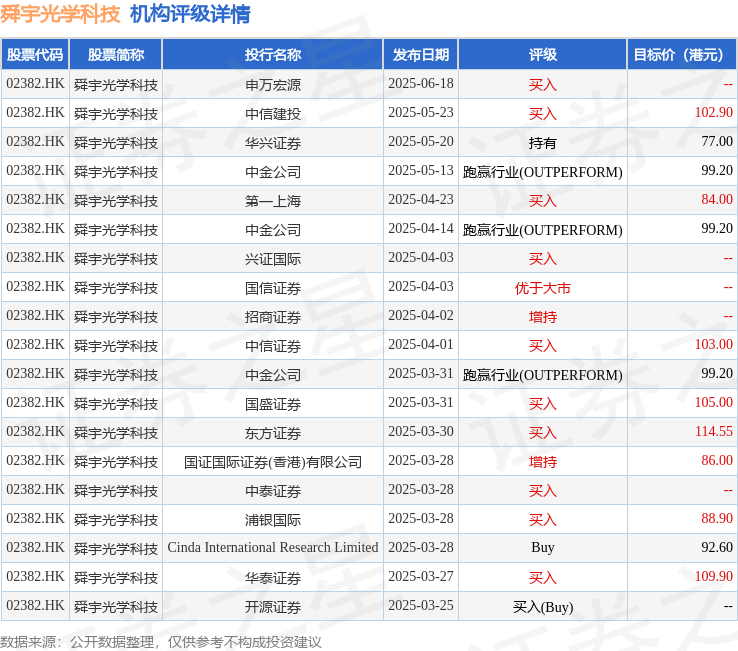This screenshot has width=738, height=651.
Task: Click target price 109.90
Action: point(714,576)
